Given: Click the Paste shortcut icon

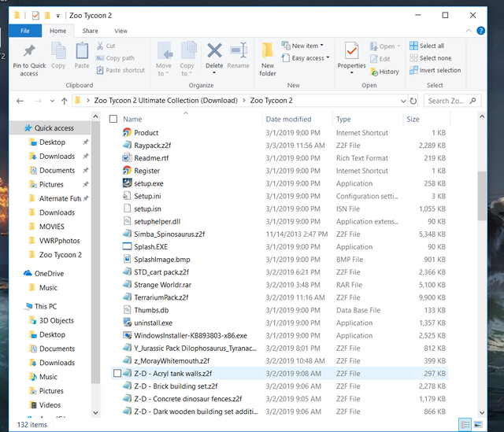Looking at the screenshot, I should pyautogui.click(x=100, y=70).
